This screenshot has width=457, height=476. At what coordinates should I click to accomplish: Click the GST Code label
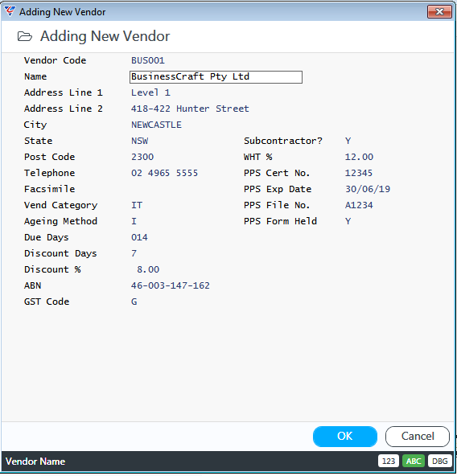click(x=47, y=302)
